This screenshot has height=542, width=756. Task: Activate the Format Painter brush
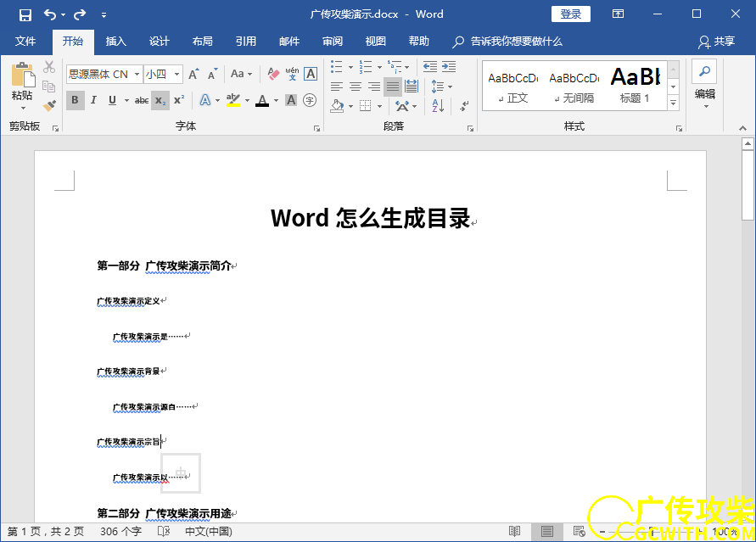(x=48, y=105)
